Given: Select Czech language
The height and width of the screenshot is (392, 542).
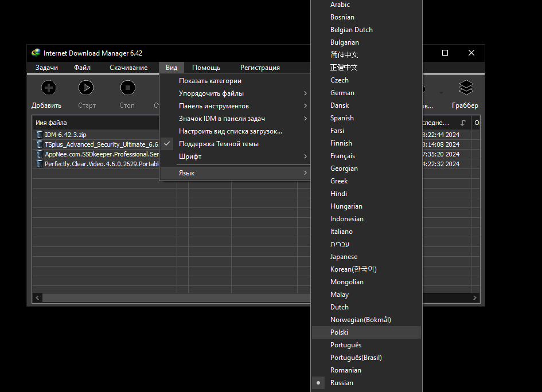Looking at the screenshot, I should (x=366, y=80).
